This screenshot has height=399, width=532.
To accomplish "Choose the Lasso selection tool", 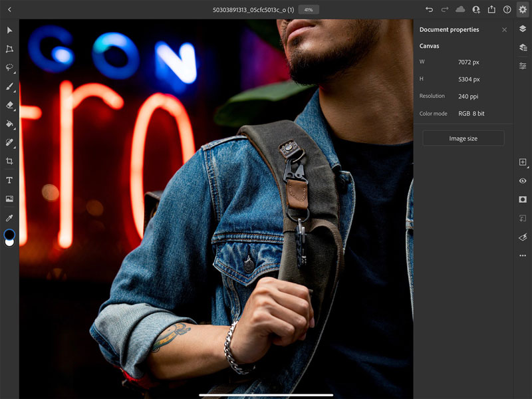I will pyautogui.click(x=9, y=67).
